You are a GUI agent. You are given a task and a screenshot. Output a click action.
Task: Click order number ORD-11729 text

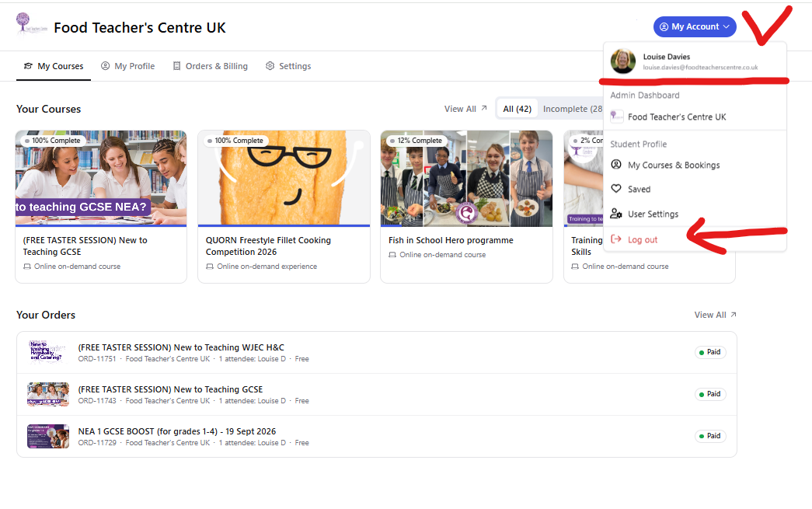tap(97, 443)
